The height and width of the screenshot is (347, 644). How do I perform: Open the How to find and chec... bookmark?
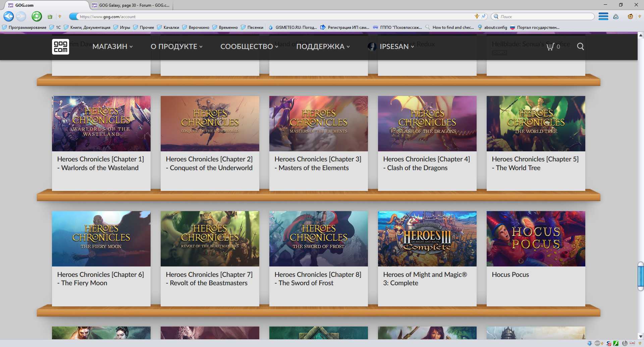pyautogui.click(x=449, y=28)
